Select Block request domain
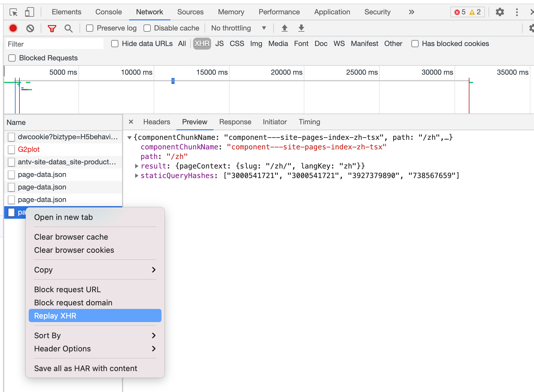Image resolution: width=534 pixels, height=392 pixels. (95, 303)
